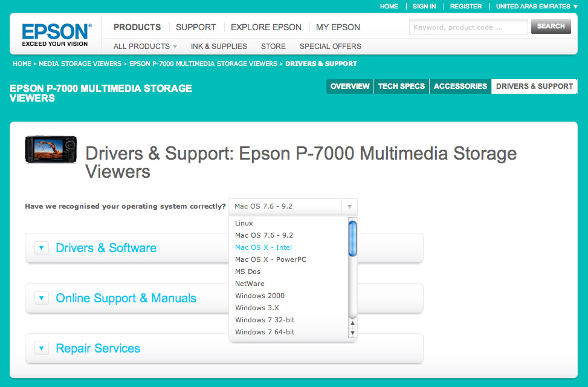Open the Online Support & Manuals heading
Screen dimensions: 588x387
(x=126, y=298)
